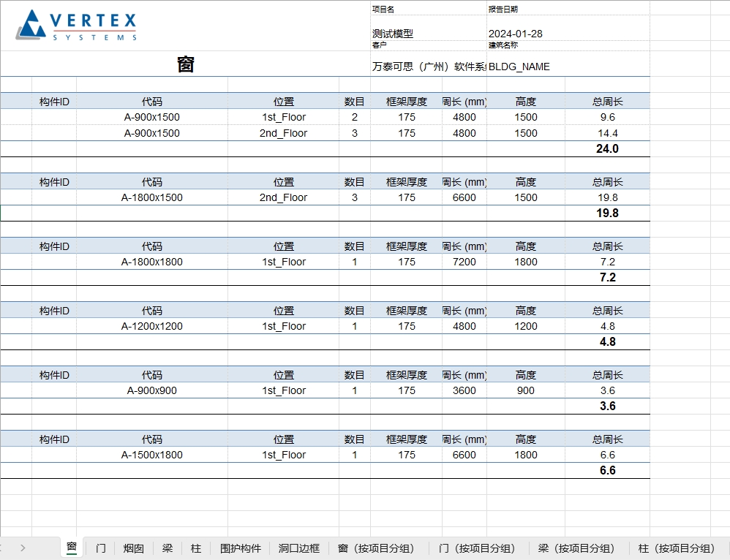Select 2nd_Floor location in A-1800x1500 row
This screenshot has width=730, height=560.
point(284,197)
